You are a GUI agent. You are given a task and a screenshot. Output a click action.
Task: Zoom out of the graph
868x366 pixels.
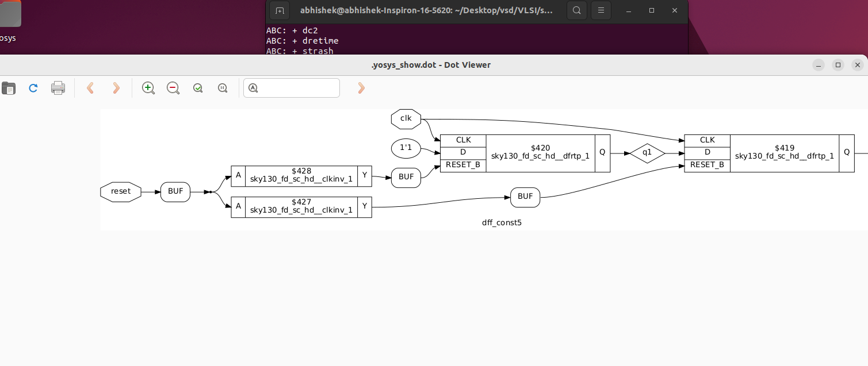(173, 88)
